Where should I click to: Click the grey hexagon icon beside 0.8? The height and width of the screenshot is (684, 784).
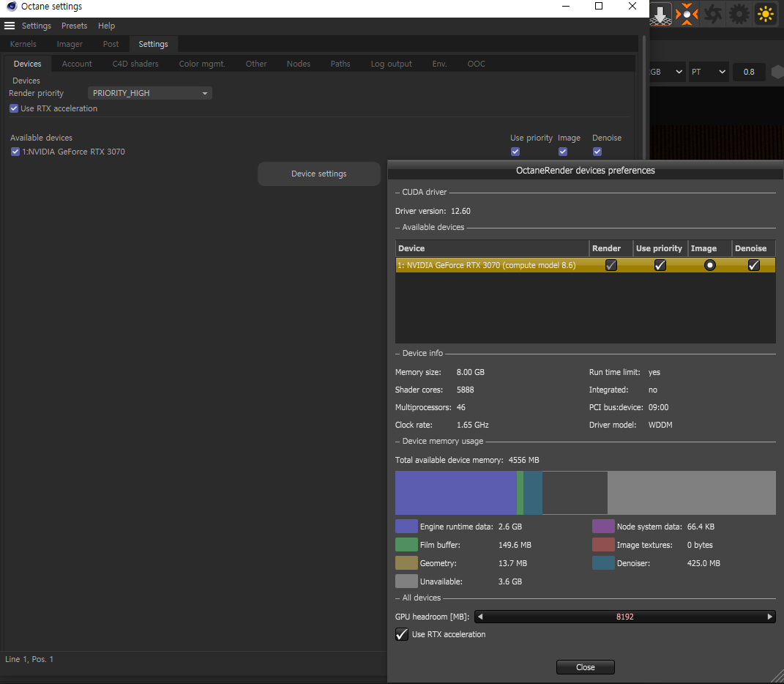777,72
